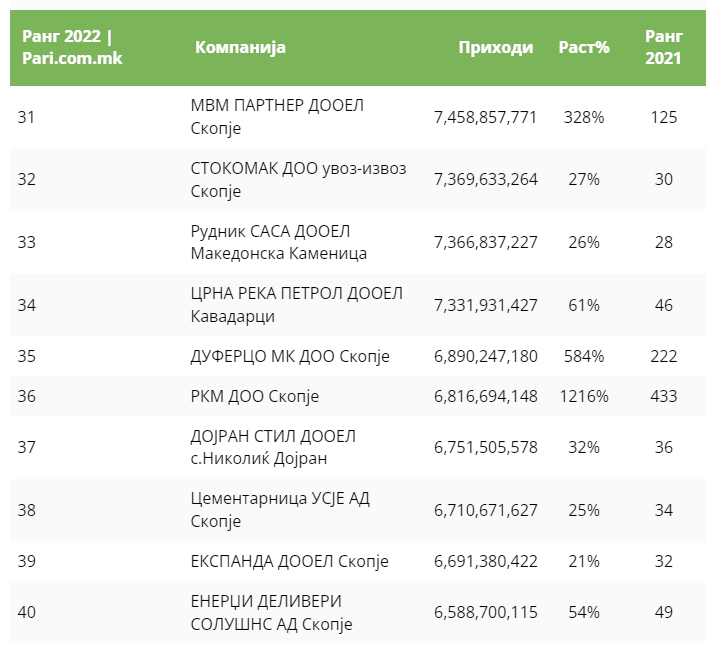
Task: Click the rank number 40 cell
Action: (x=27, y=613)
